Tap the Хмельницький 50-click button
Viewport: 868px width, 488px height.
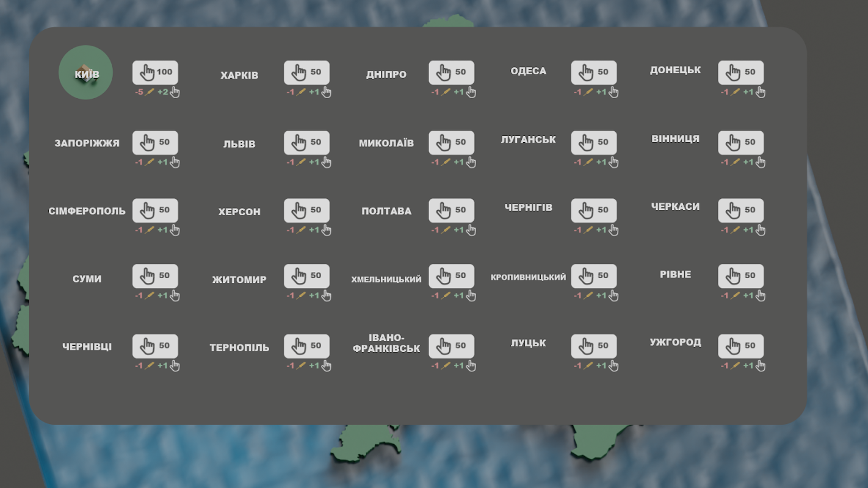(x=451, y=276)
